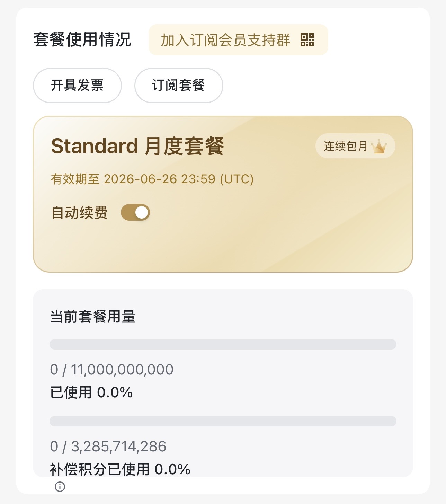Open 加入订阅会员支持群 banner

[x=238, y=40]
